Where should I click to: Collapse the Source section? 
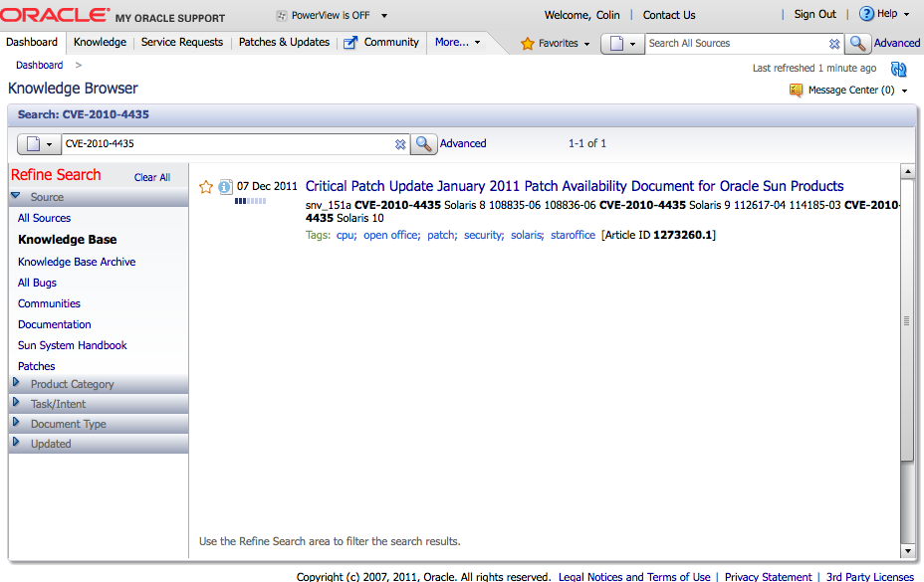16,196
